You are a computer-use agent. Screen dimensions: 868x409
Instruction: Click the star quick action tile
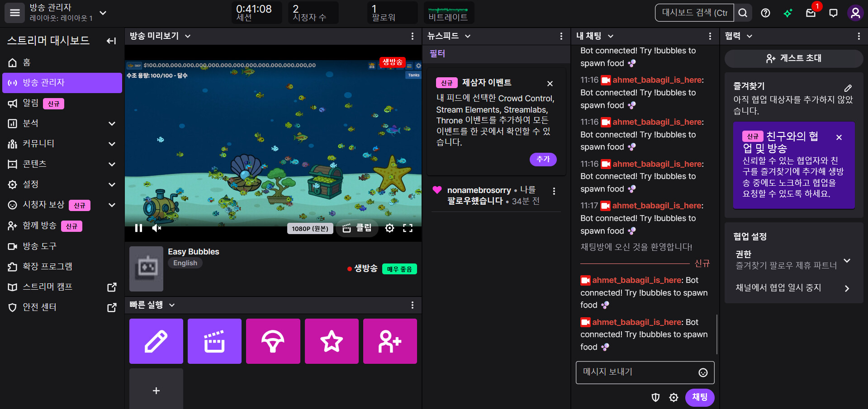pyautogui.click(x=332, y=341)
